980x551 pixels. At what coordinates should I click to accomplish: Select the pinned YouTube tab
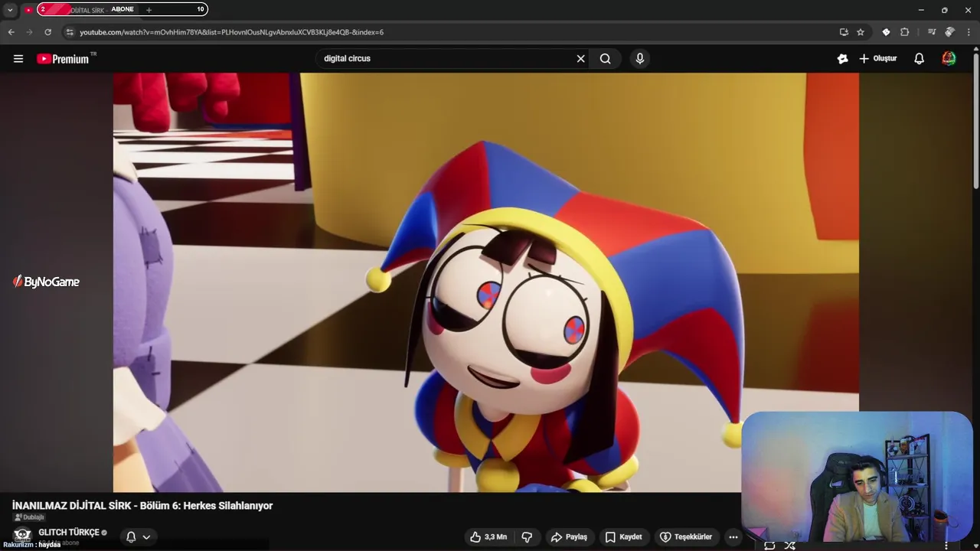tap(28, 10)
